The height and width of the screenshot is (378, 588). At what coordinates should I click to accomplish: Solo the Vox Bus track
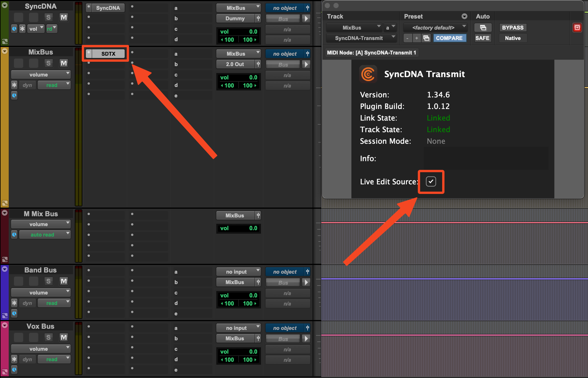(x=48, y=337)
